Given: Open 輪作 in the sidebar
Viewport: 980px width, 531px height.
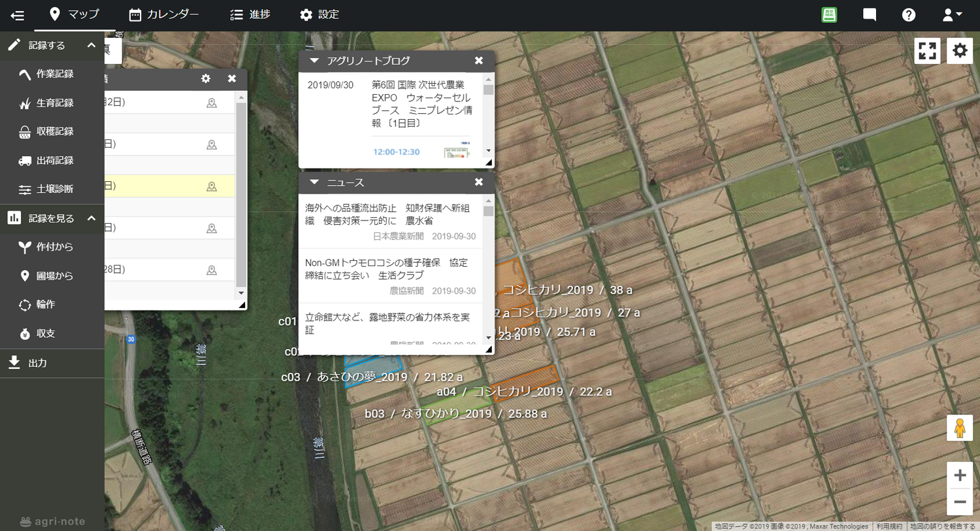Looking at the screenshot, I should [52, 305].
